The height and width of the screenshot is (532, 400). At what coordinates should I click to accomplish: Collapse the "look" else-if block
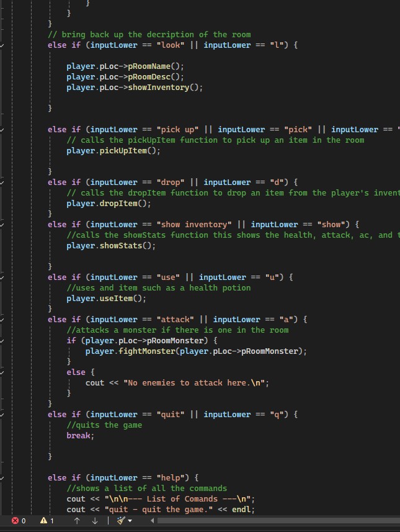coord(2,45)
